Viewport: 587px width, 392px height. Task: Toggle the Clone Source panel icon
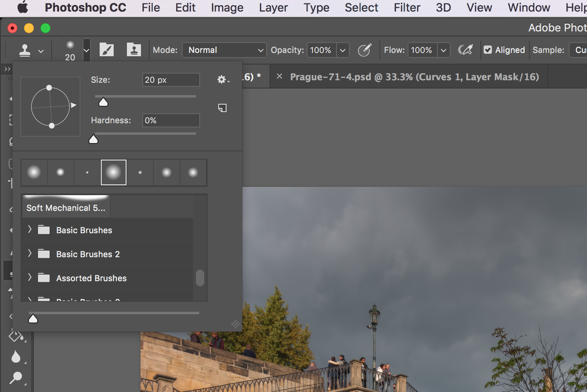[x=134, y=50]
